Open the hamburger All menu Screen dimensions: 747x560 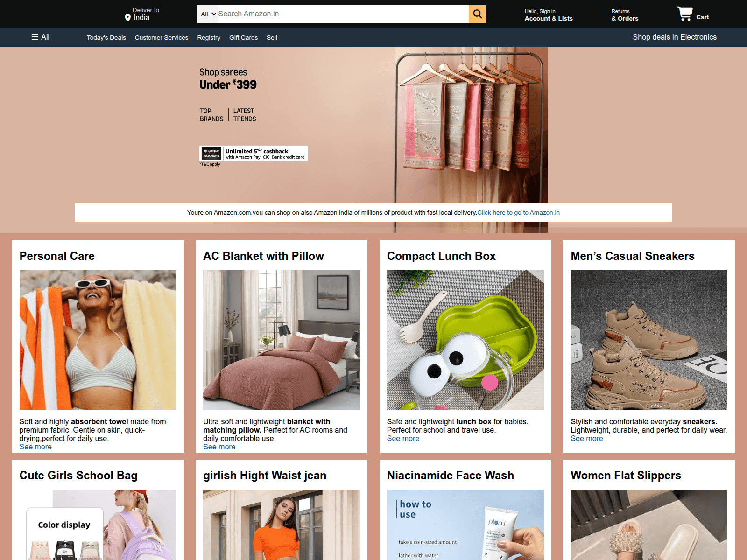click(40, 37)
